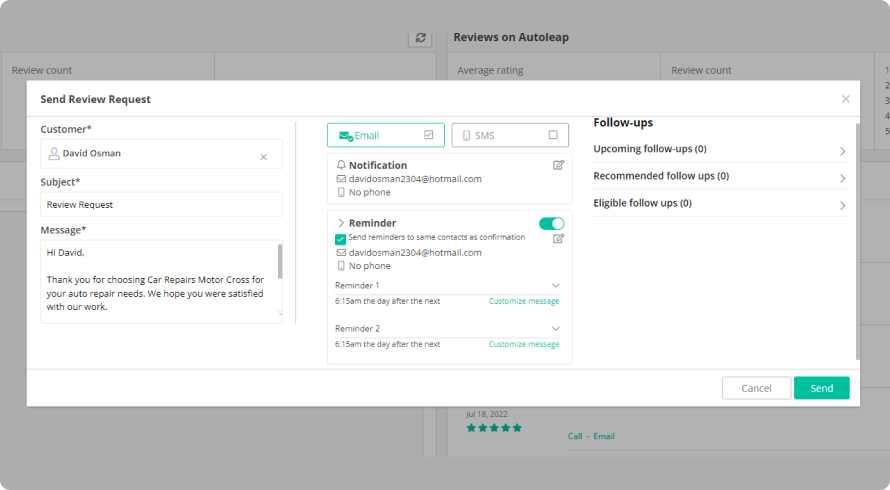Viewport: 890px width, 490px height.
Task: Edit the Notification contact details
Action: [559, 165]
